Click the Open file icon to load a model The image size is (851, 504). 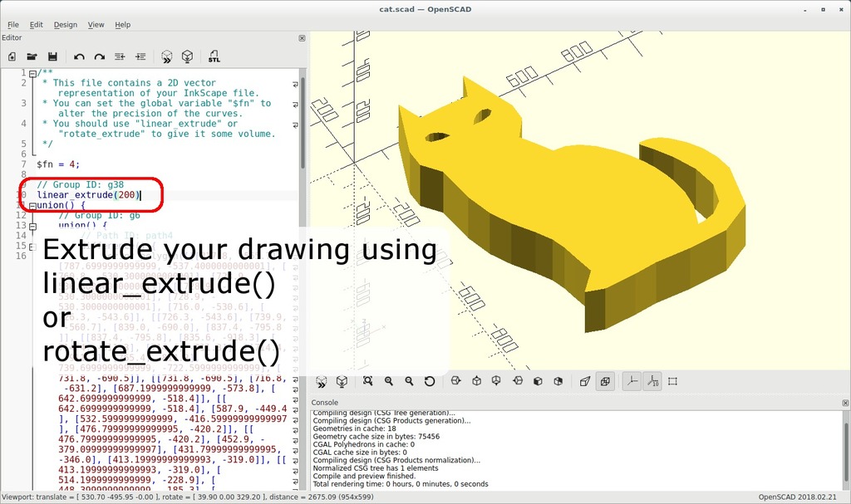click(x=32, y=56)
